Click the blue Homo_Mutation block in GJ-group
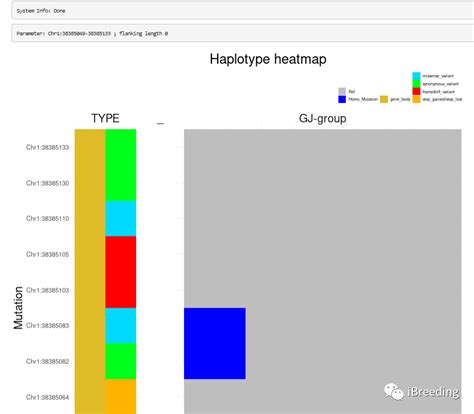 pos(215,343)
